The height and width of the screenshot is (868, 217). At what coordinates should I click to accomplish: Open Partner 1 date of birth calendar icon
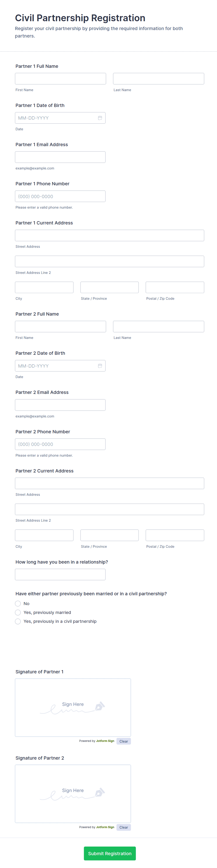point(100,118)
